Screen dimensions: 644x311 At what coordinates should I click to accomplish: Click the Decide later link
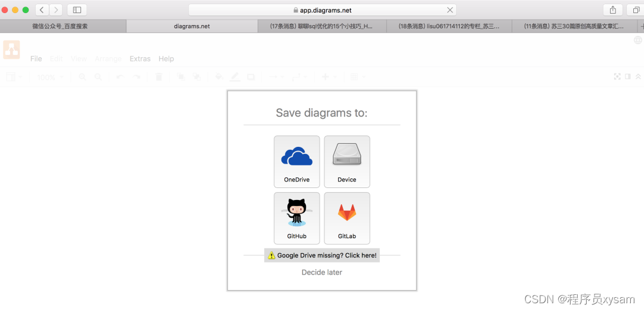[322, 272]
